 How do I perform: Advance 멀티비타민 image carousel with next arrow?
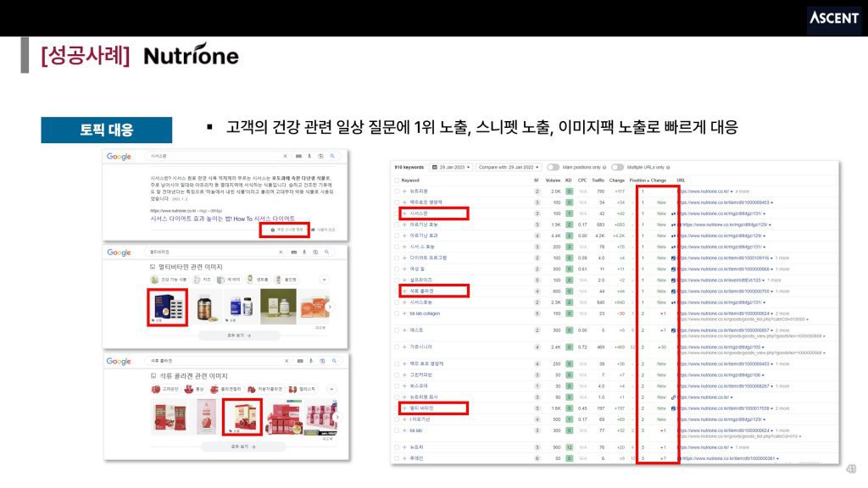coord(330,307)
